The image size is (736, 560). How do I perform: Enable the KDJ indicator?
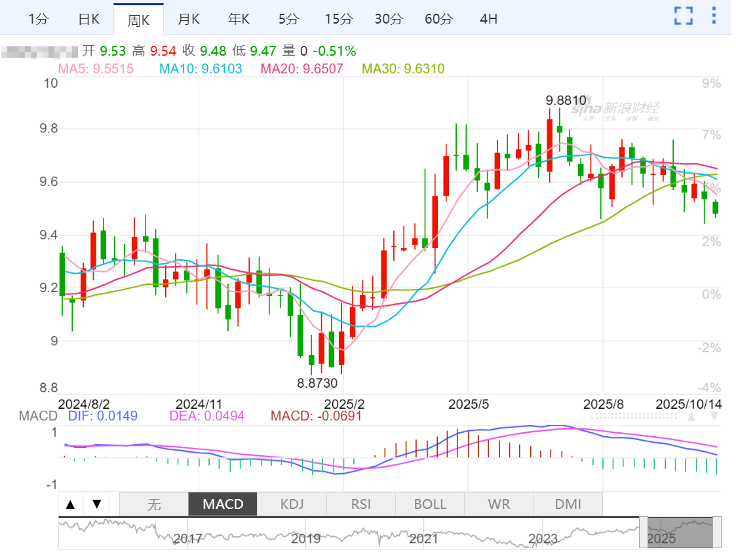[x=292, y=504]
